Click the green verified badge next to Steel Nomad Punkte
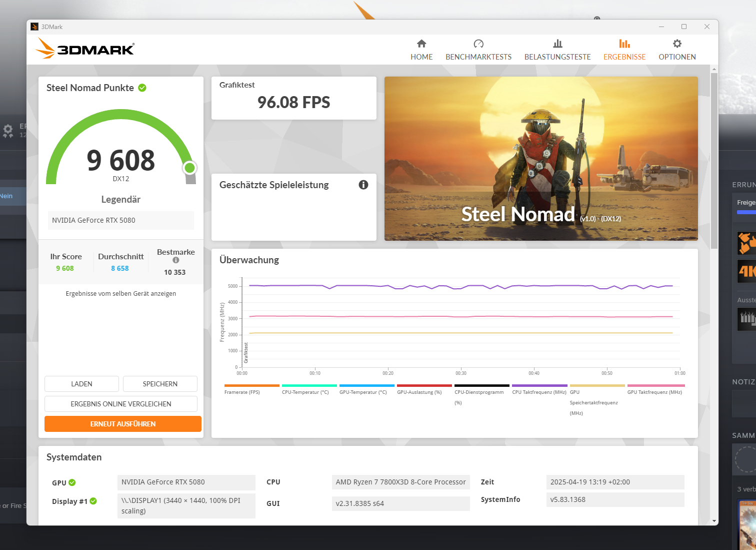The image size is (756, 550). (x=142, y=88)
